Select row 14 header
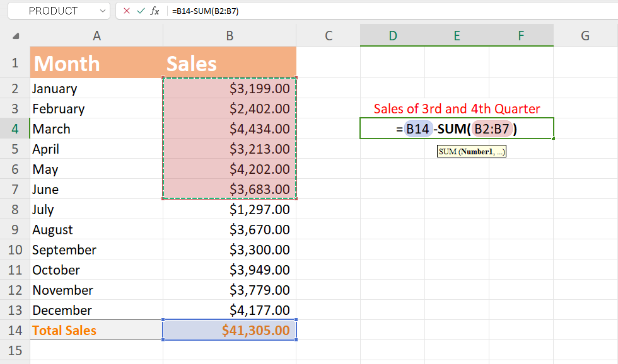 click(14, 330)
